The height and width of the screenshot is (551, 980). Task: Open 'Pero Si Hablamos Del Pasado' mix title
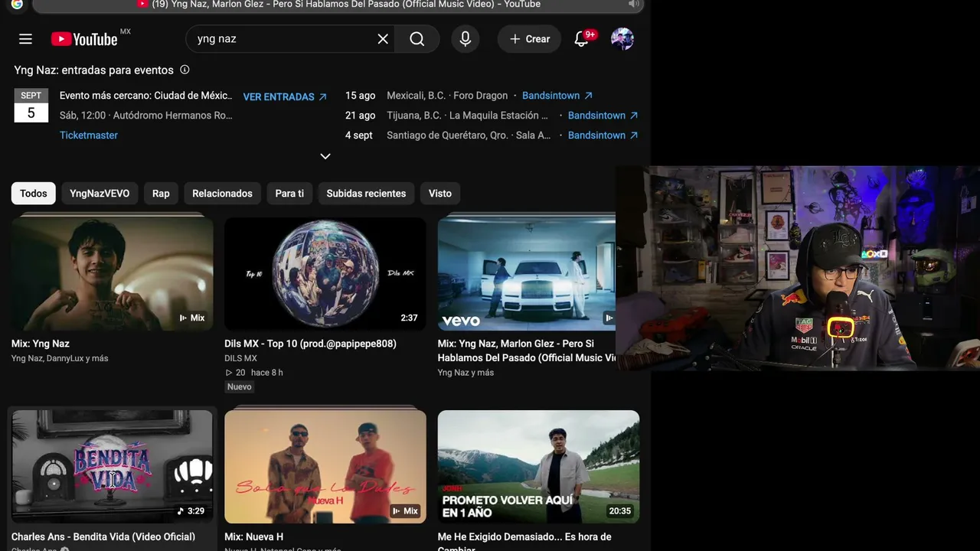[x=527, y=350]
